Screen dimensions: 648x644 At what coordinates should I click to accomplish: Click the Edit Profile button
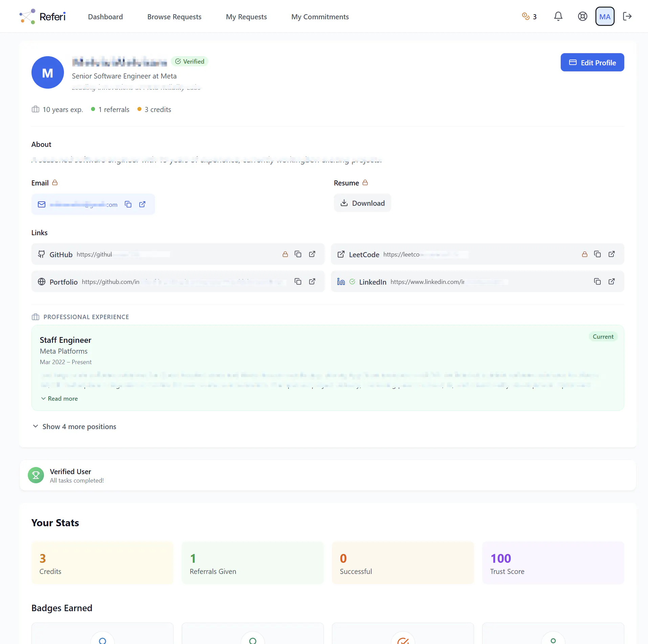(592, 62)
